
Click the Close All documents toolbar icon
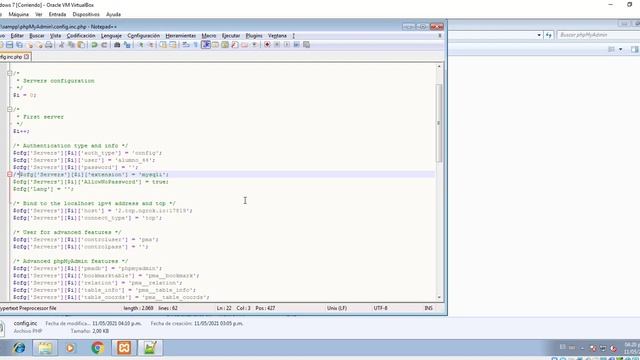point(39,44)
